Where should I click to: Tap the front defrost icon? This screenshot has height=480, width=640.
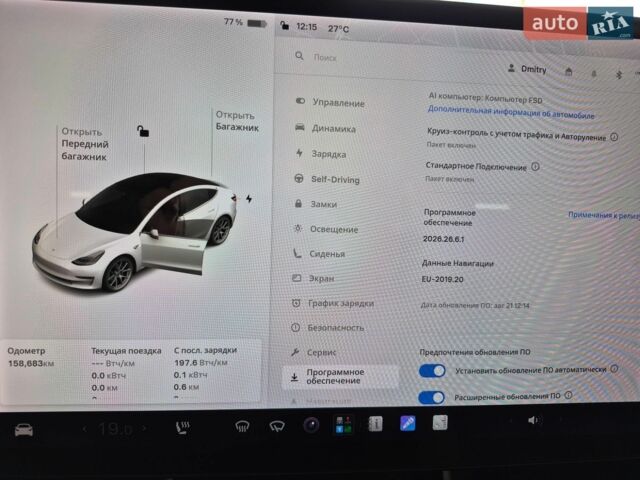pos(242,427)
